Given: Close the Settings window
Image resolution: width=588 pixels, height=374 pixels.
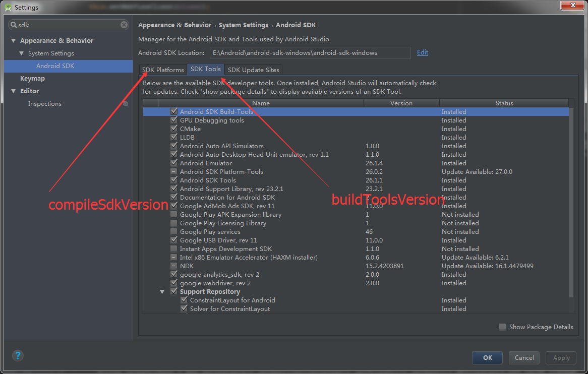Looking at the screenshot, I should tap(573, 5).
